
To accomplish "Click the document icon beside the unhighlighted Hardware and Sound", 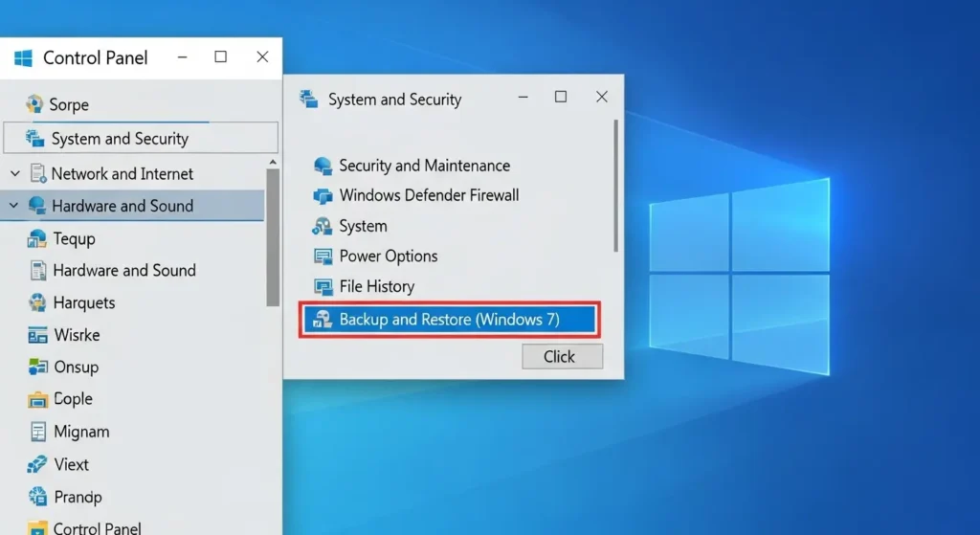I will (x=38, y=270).
